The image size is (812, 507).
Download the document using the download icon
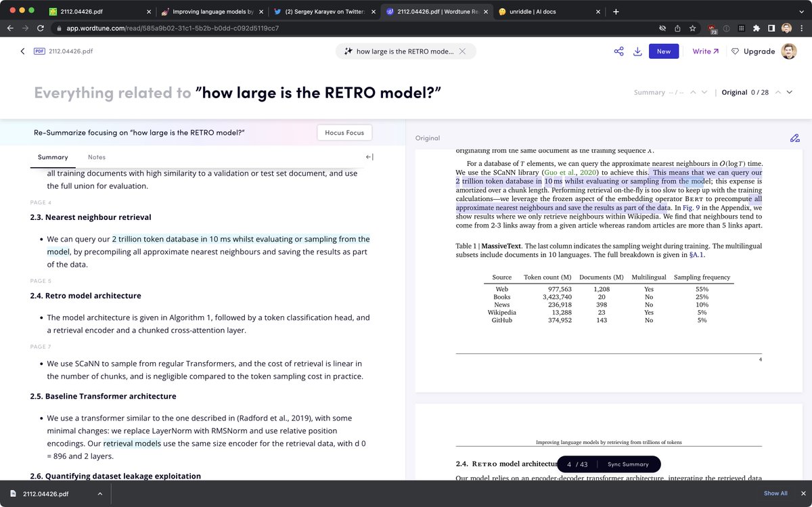tap(637, 51)
